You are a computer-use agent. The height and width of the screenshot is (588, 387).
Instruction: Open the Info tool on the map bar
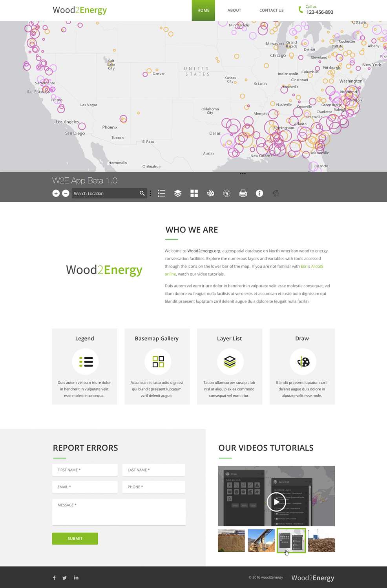[x=259, y=193]
